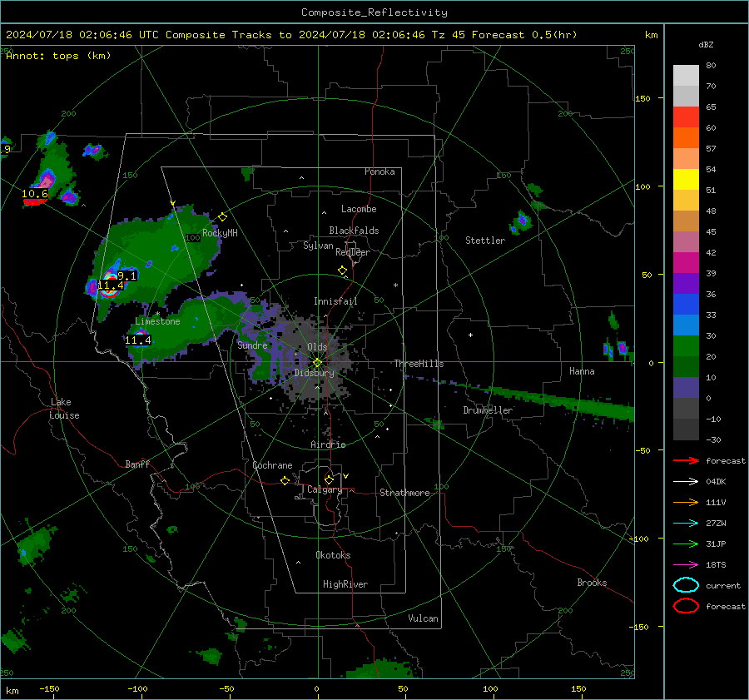Select the Vulcan town label
Screen dimensions: 749x700
pos(423,618)
